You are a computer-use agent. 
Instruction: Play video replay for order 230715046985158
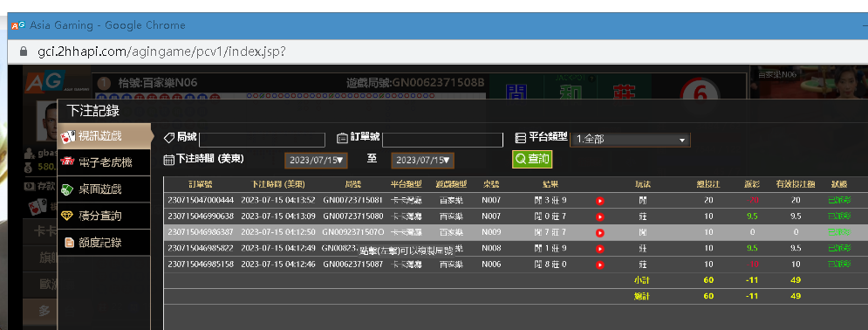pyautogui.click(x=599, y=265)
